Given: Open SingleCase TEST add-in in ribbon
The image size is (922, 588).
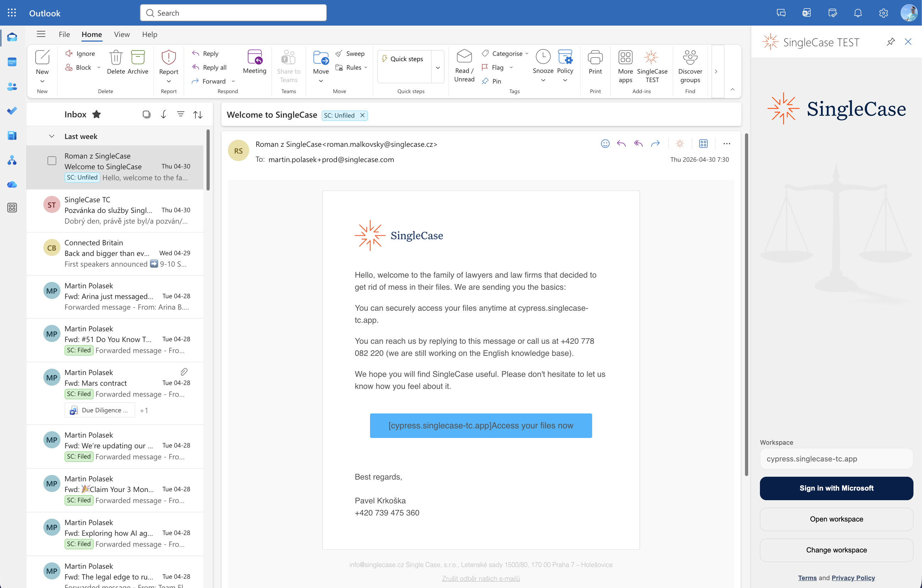Looking at the screenshot, I should click(652, 66).
